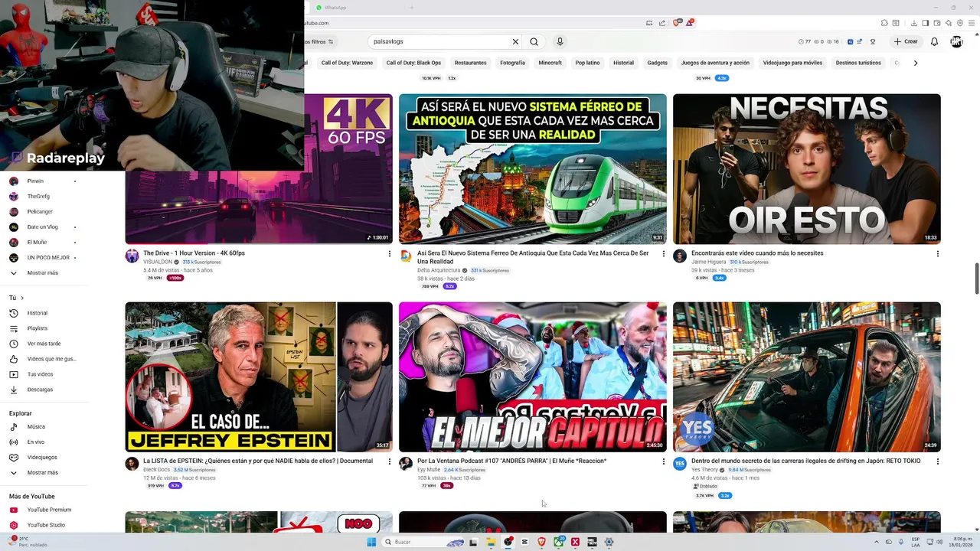Select the Call of Duty: Warzone chip
The image size is (980, 551).
click(347, 63)
